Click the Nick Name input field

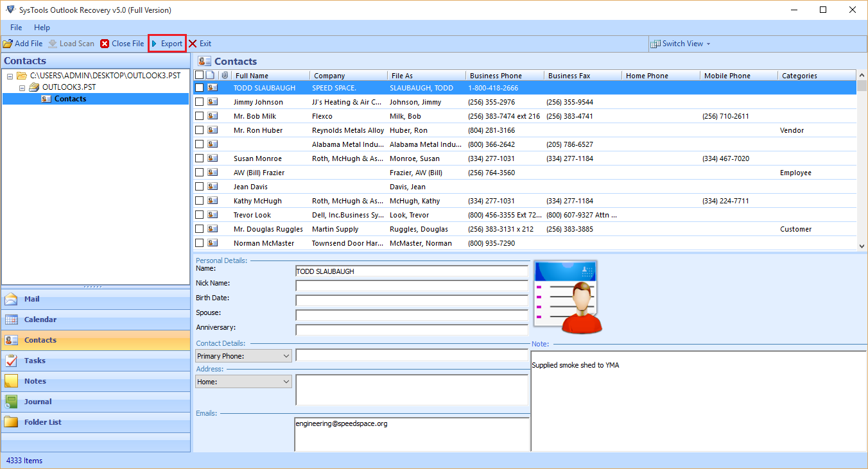click(x=412, y=286)
